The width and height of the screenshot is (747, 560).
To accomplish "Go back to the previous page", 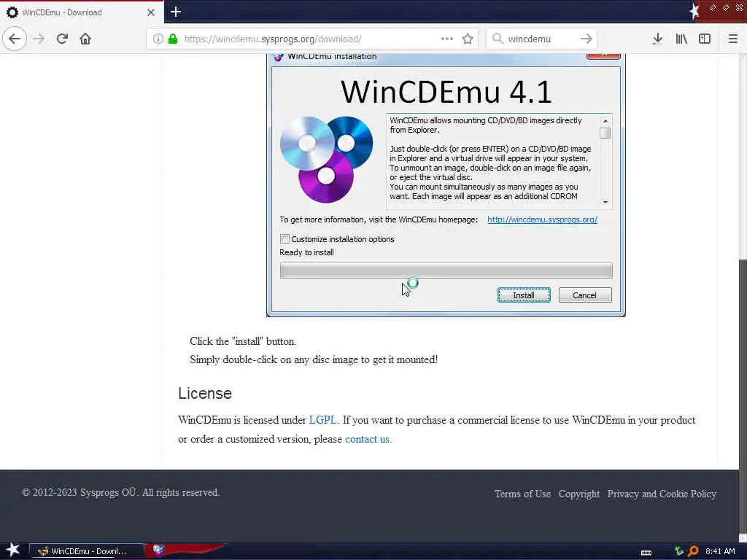I will pyautogui.click(x=15, y=39).
